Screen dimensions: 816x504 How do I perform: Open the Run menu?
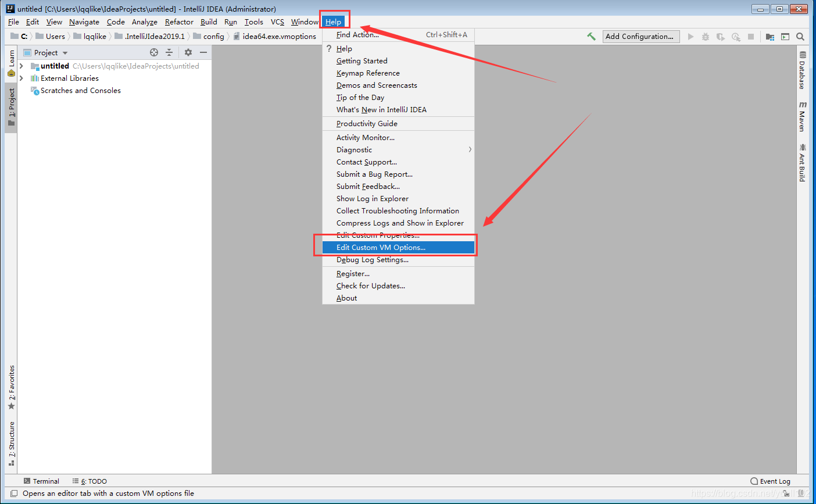(x=231, y=22)
